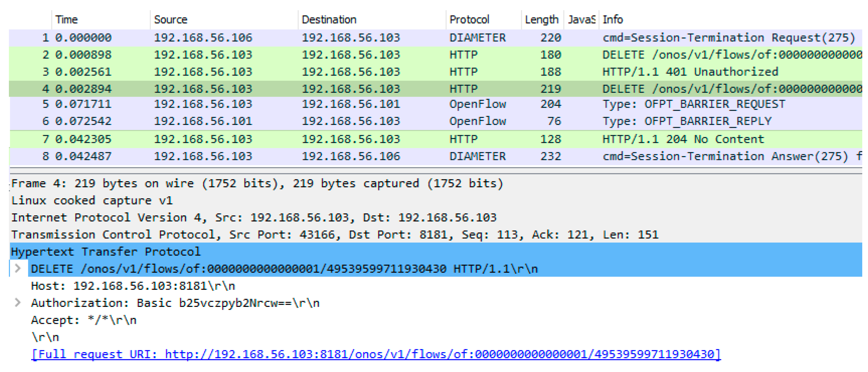
Task: Select the Hypertext Transfer Protocol line
Action: tap(105, 251)
